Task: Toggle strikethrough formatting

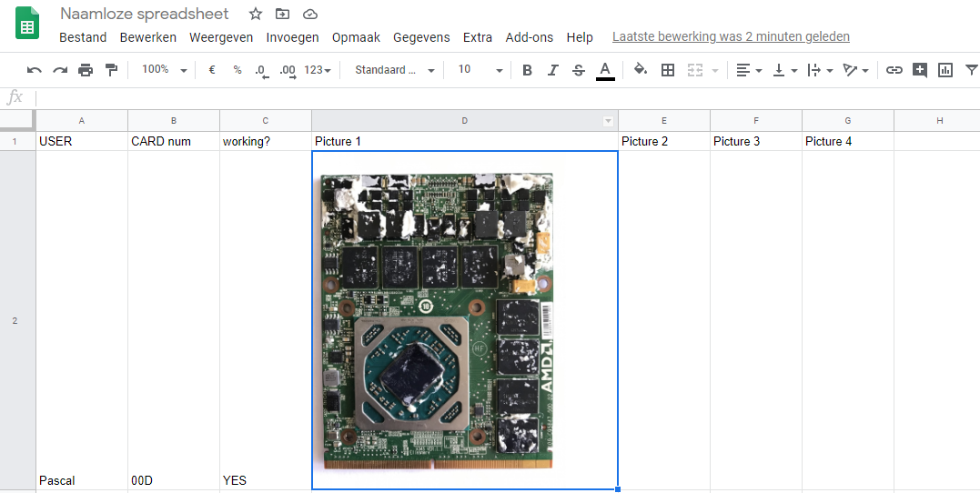Action: 579,70
